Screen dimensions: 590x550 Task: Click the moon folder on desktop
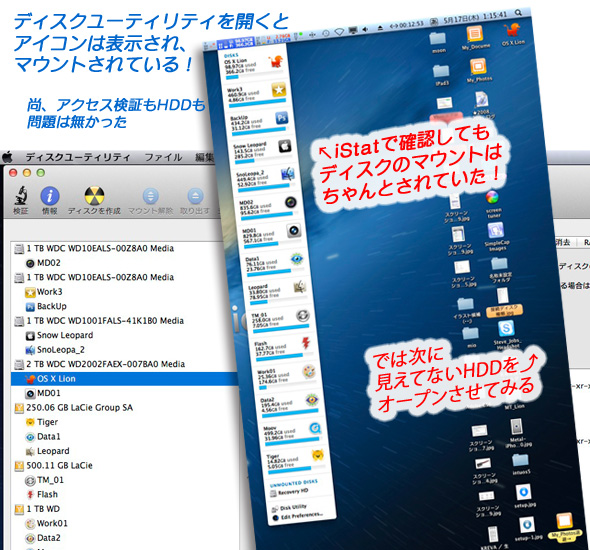tap(438, 38)
